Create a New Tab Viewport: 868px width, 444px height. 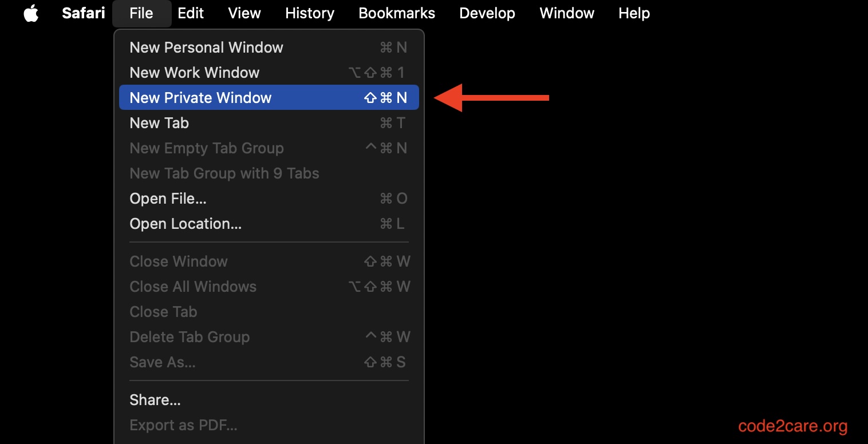159,123
